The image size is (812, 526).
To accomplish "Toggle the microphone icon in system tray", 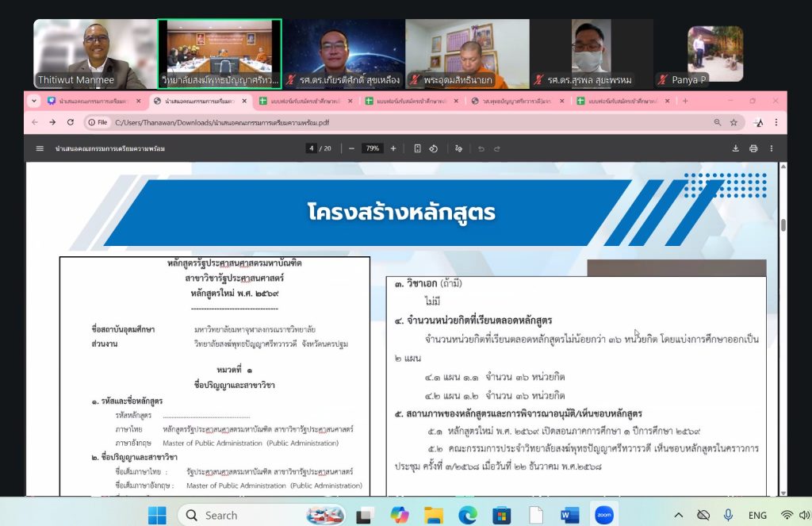I will (728, 515).
